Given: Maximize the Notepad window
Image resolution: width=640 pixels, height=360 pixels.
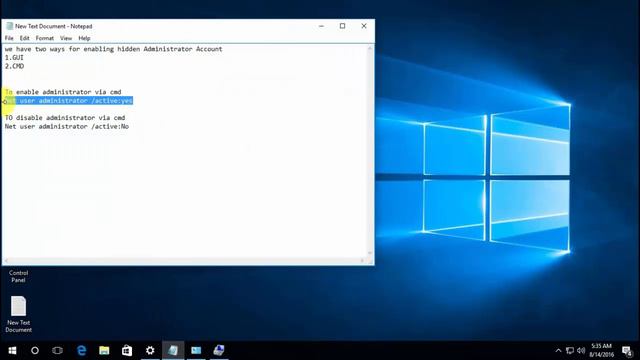Looking at the screenshot, I should 342,26.
